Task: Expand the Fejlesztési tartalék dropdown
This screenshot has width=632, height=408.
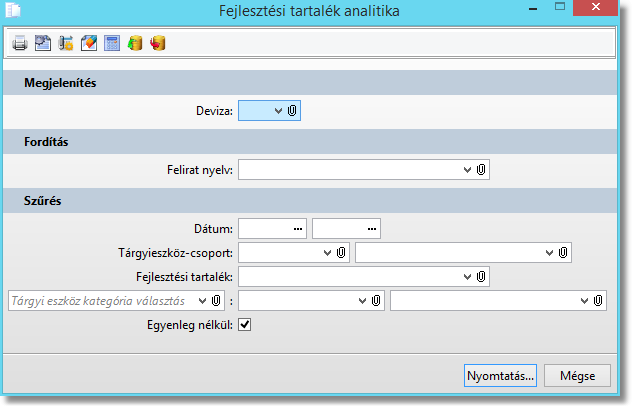Action: tap(467, 277)
